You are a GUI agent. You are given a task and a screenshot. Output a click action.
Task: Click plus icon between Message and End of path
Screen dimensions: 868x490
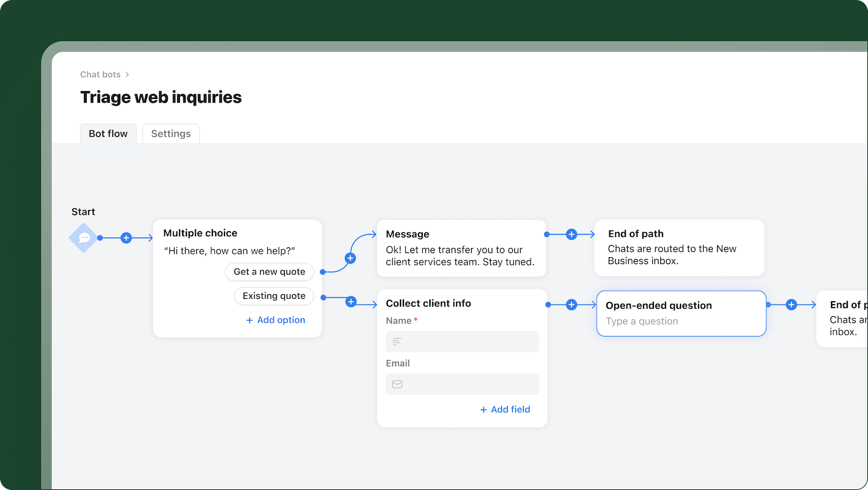pyautogui.click(x=571, y=235)
